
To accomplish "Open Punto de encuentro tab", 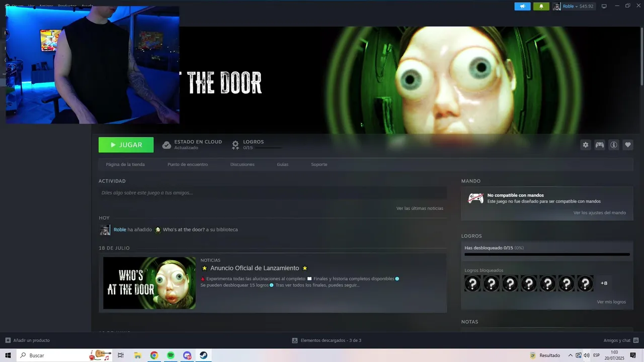I will [188, 164].
